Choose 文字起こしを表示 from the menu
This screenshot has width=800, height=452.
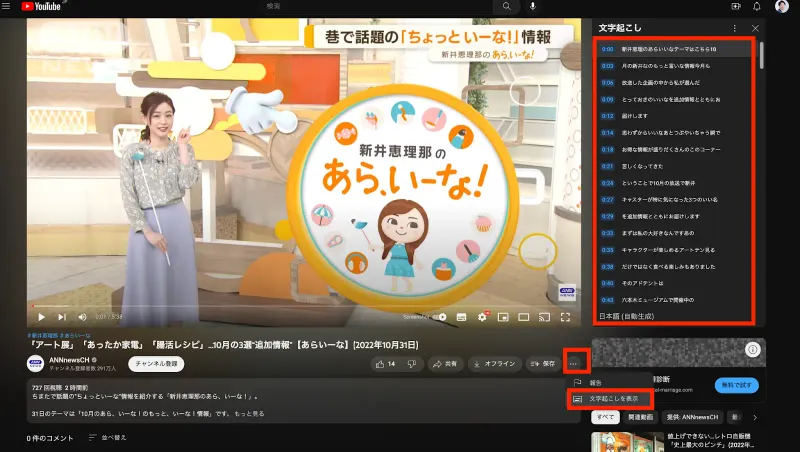tap(609, 399)
